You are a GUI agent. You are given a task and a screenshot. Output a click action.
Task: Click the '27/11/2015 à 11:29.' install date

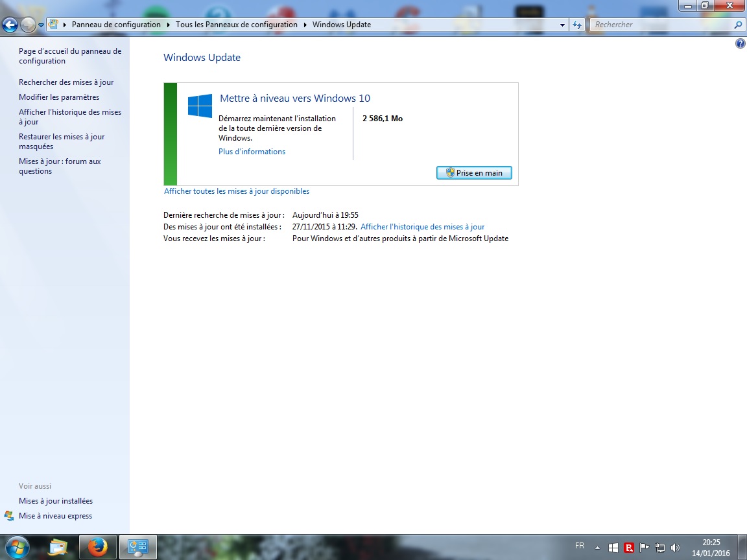pos(324,227)
